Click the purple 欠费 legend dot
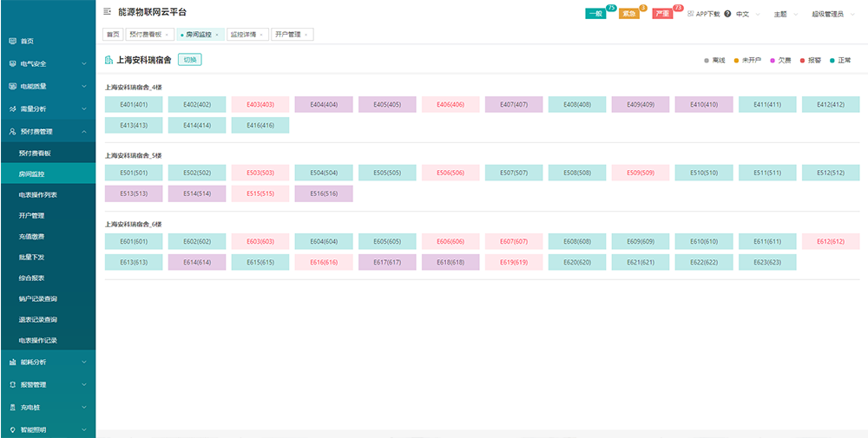This screenshot has width=868, height=438. pyautogui.click(x=772, y=61)
